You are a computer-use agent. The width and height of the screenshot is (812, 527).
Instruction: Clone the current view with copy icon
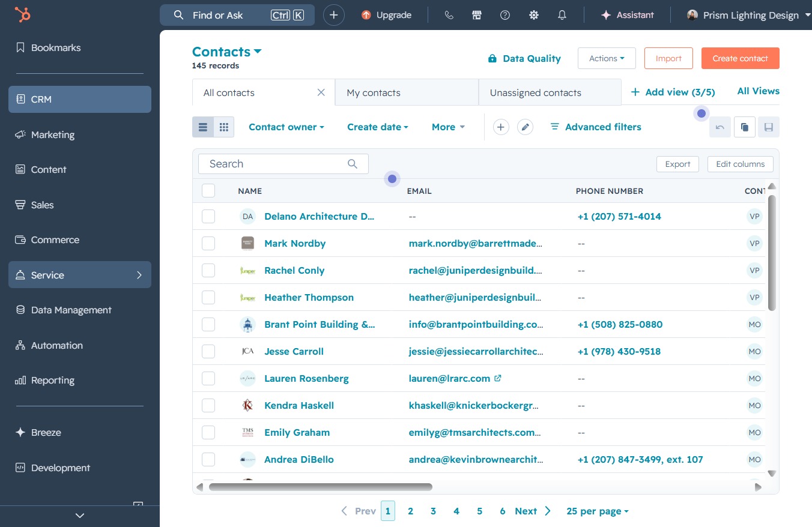tap(745, 127)
